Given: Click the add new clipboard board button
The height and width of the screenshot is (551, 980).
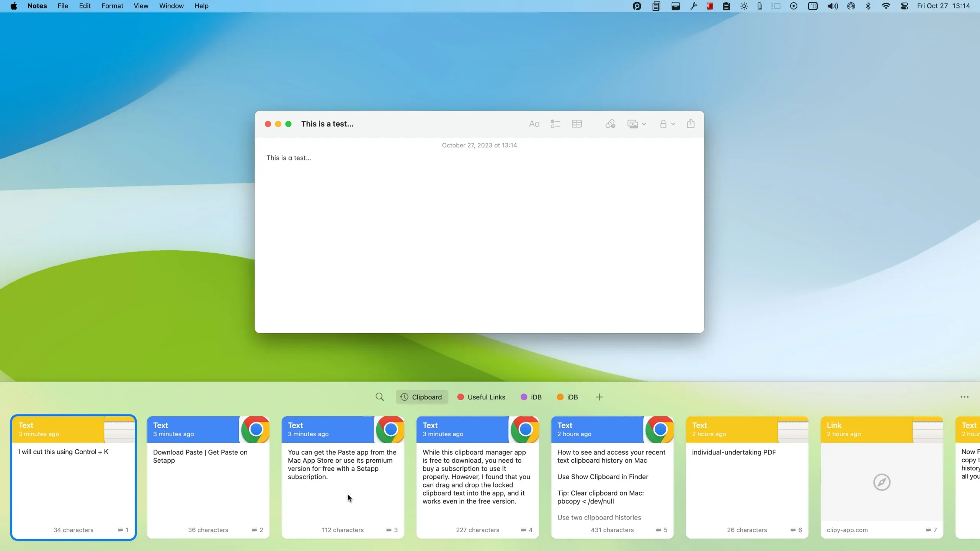Looking at the screenshot, I should coord(599,397).
